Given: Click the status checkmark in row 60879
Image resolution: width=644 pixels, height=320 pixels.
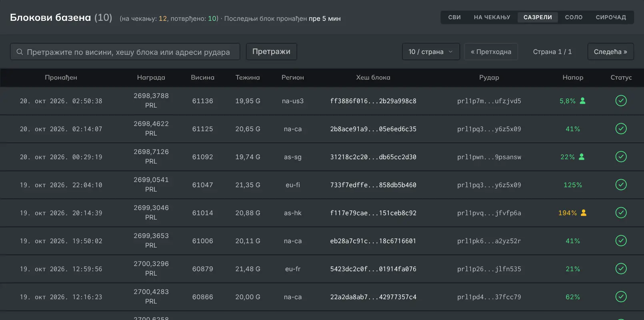Looking at the screenshot, I should pyautogui.click(x=621, y=269).
